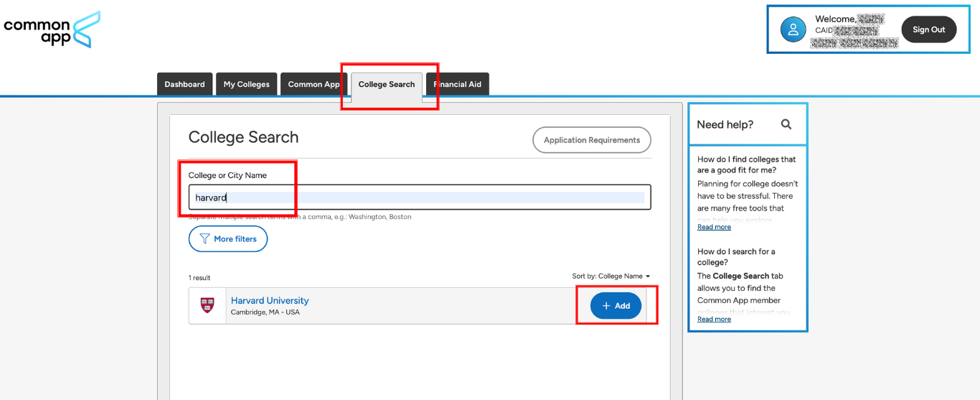Read more about how to search colleges
Image resolution: width=980 pixels, height=400 pixels.
(x=714, y=320)
